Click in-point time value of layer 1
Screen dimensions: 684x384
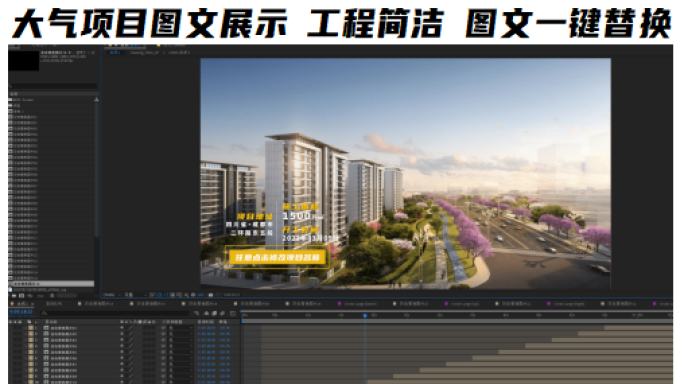click(207, 328)
